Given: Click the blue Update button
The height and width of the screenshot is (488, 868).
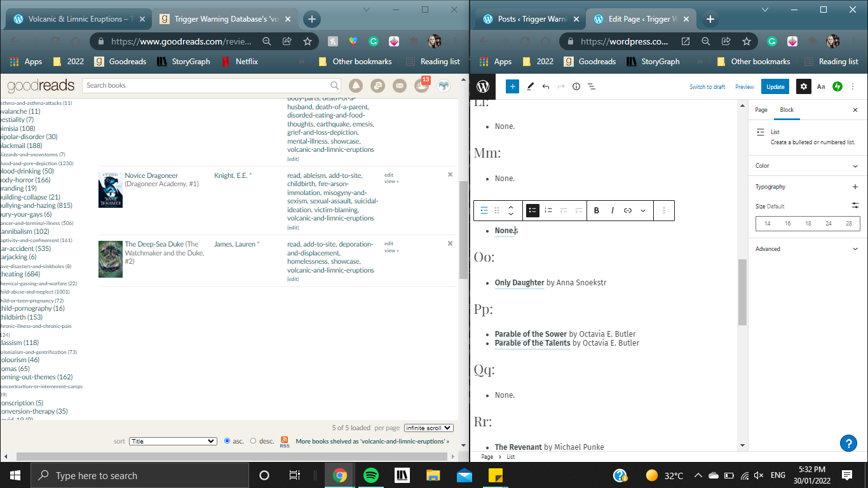Looking at the screenshot, I should (775, 86).
